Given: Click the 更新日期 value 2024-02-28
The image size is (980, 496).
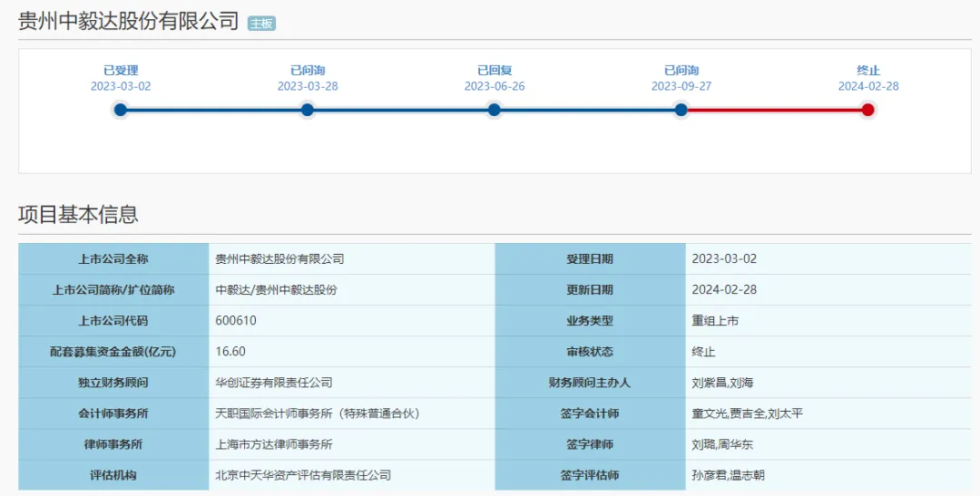Looking at the screenshot, I should tap(724, 290).
